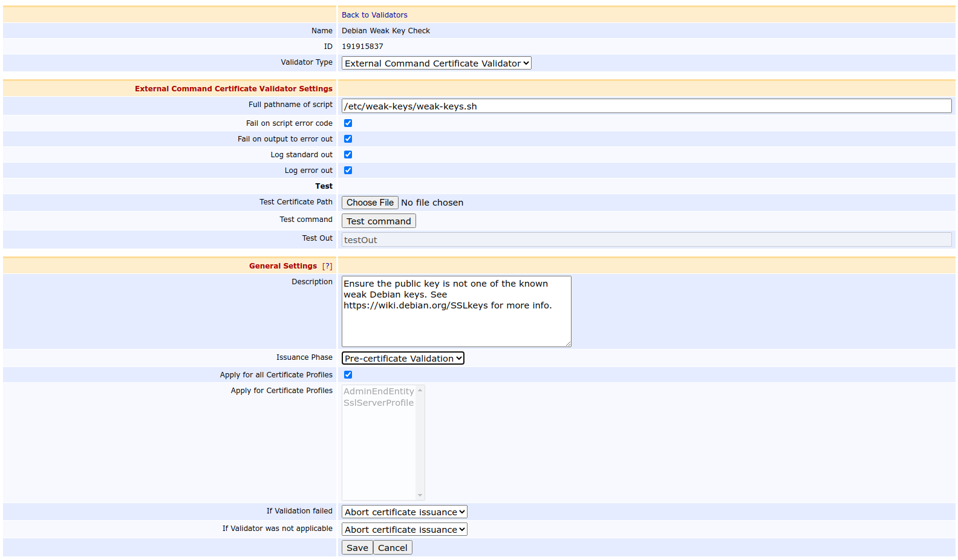Uncheck Fail on script error code

point(348,123)
